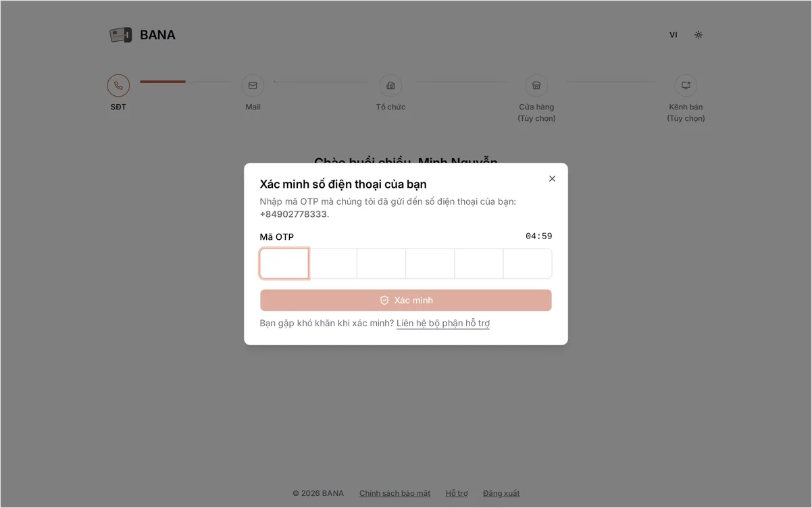Image resolution: width=812 pixels, height=508 pixels.
Task: Click the BANA card logo icon
Action: click(x=121, y=35)
